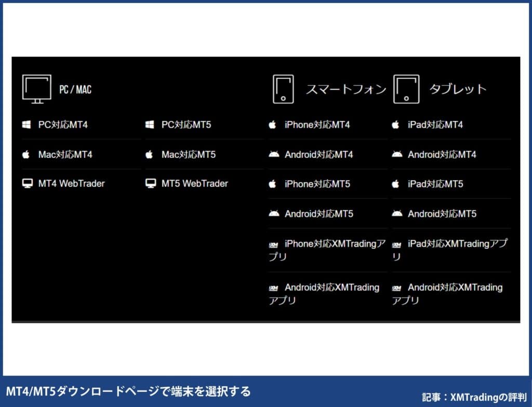
Task: Click the タブレット heading text
Action: point(458,89)
